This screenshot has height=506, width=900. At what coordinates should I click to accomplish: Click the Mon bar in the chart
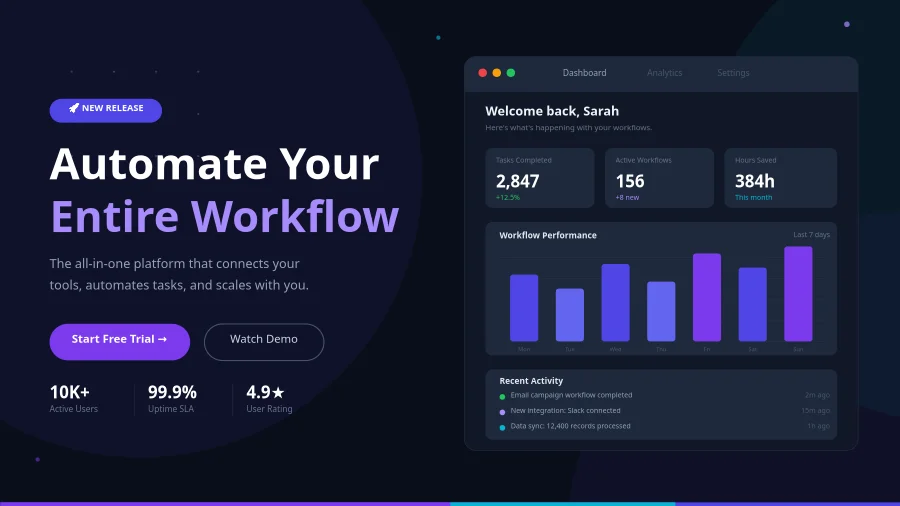click(x=524, y=308)
